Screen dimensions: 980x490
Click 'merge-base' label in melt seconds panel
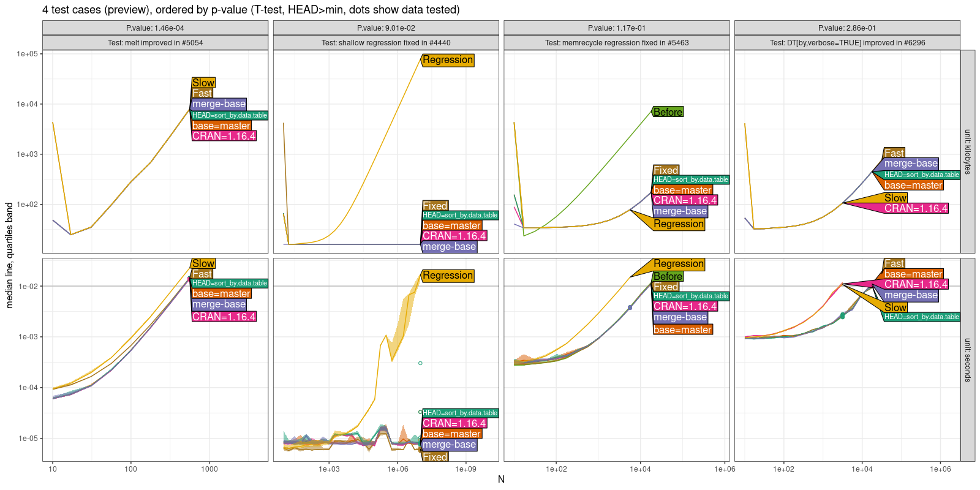[219, 304]
